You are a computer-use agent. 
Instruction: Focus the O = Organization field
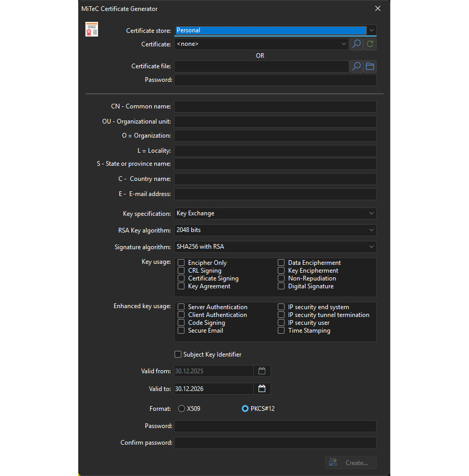tap(276, 136)
